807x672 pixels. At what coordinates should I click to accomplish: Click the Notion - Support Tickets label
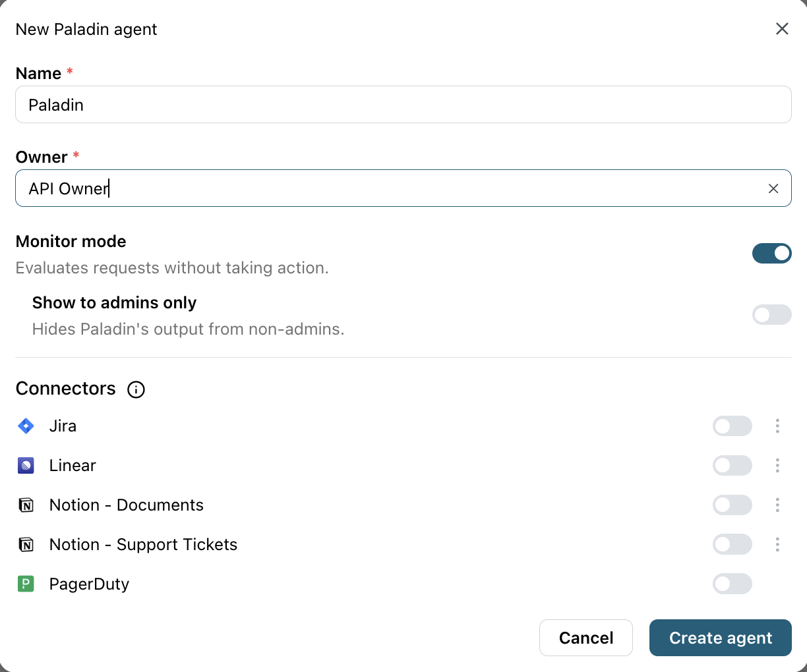coord(143,545)
